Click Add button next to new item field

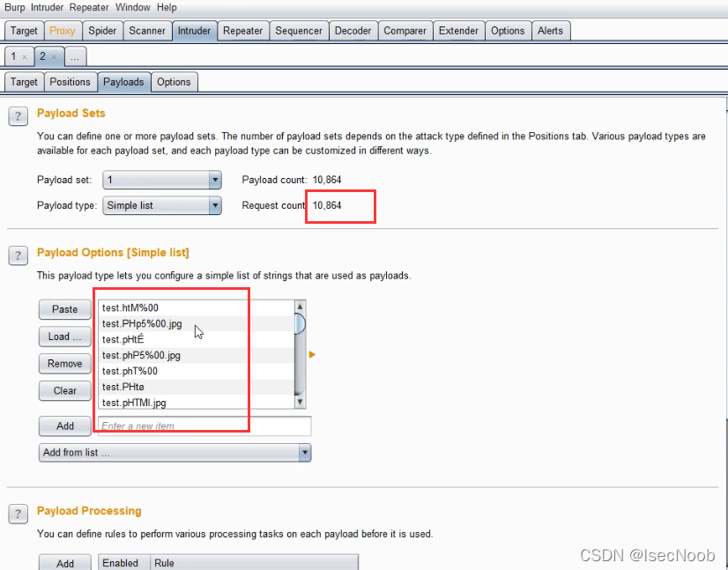[x=65, y=426]
